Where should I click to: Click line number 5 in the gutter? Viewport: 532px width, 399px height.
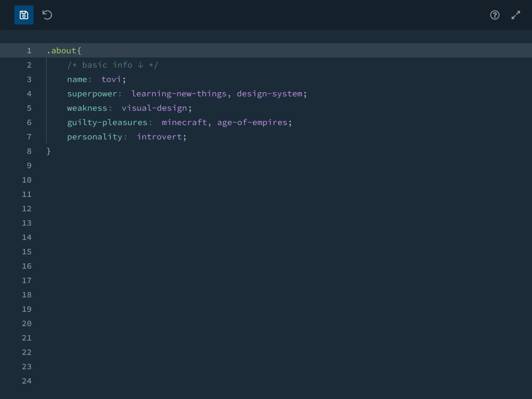[x=29, y=108]
